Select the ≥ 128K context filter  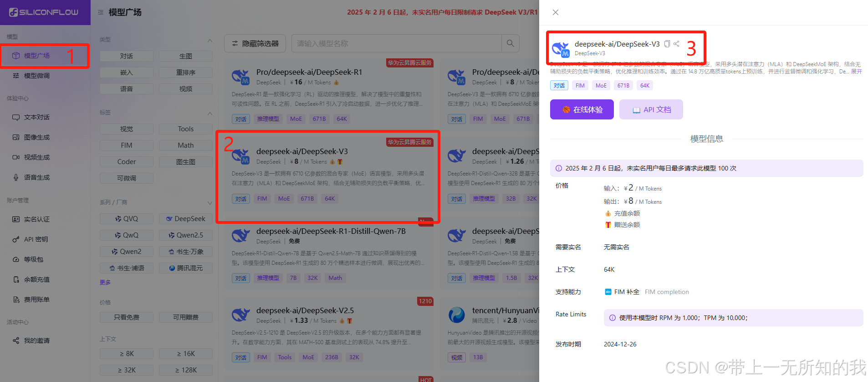pos(186,370)
